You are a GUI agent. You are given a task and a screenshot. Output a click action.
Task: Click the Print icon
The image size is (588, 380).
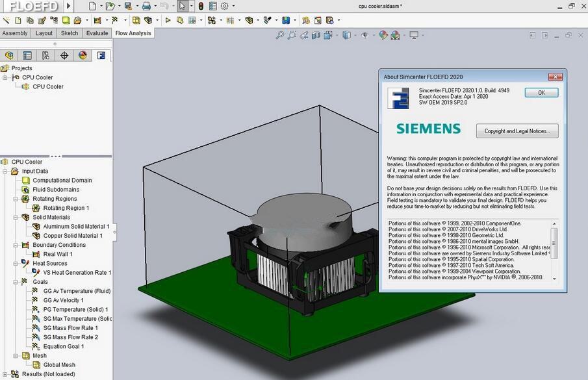point(146,6)
